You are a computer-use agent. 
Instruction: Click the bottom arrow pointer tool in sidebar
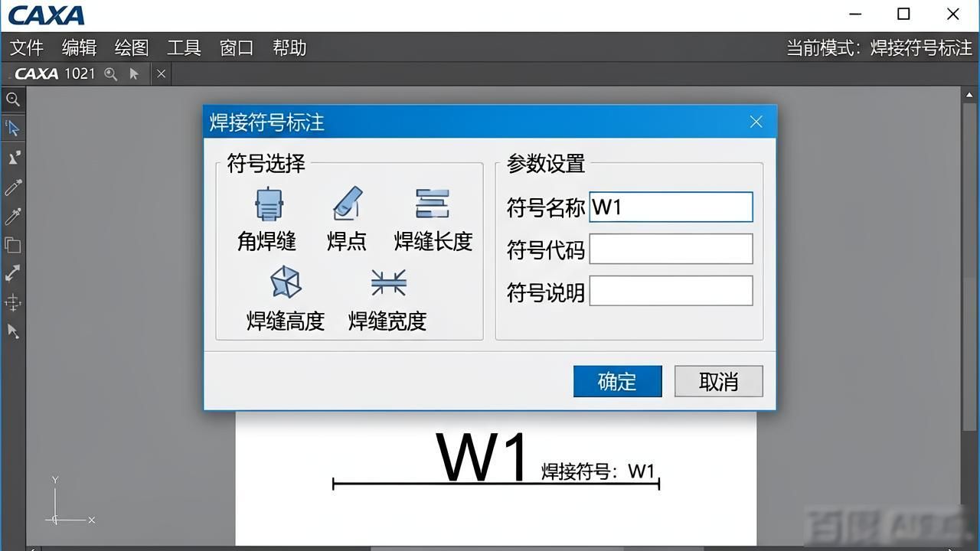(12, 331)
